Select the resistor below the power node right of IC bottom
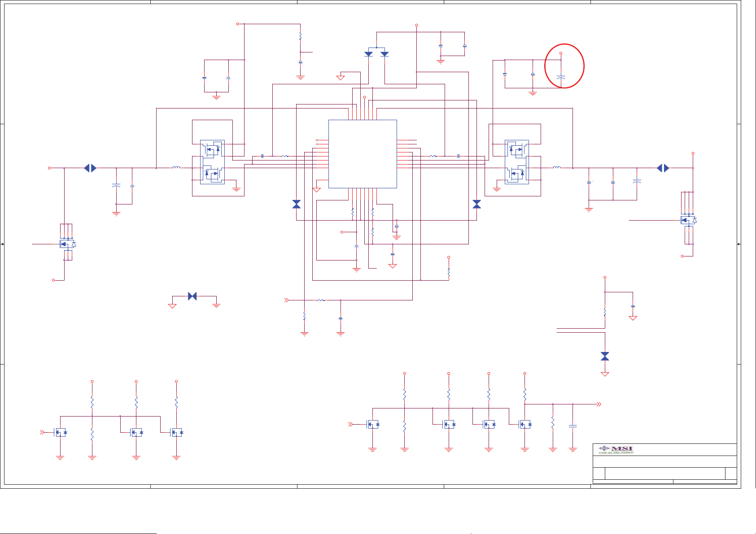This screenshot has height=534, width=756. point(449,272)
